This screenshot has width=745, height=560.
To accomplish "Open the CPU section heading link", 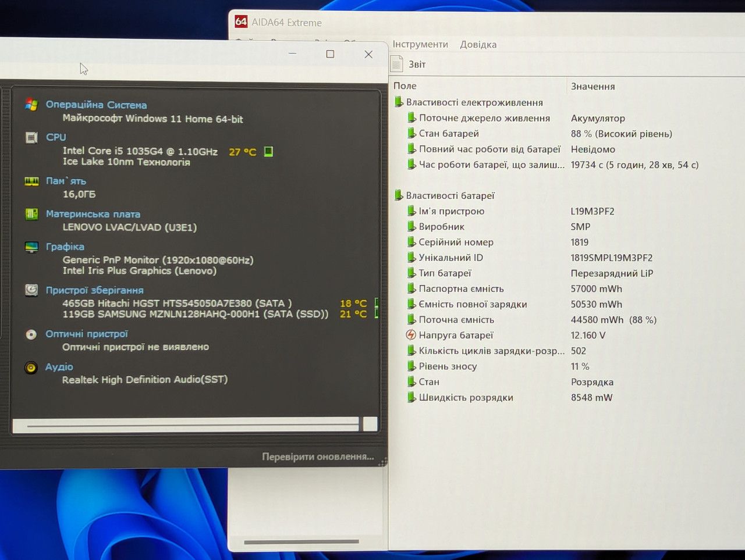I will pyautogui.click(x=56, y=137).
